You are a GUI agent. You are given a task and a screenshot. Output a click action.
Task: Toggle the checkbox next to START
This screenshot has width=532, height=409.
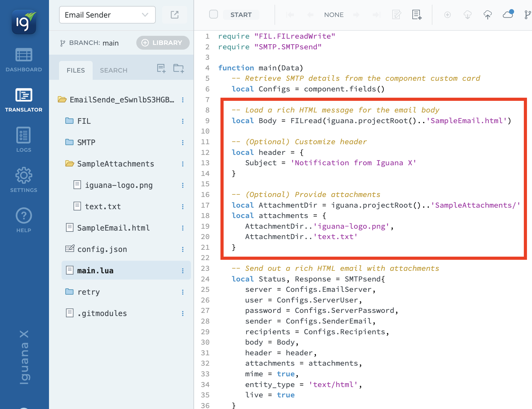[214, 14]
